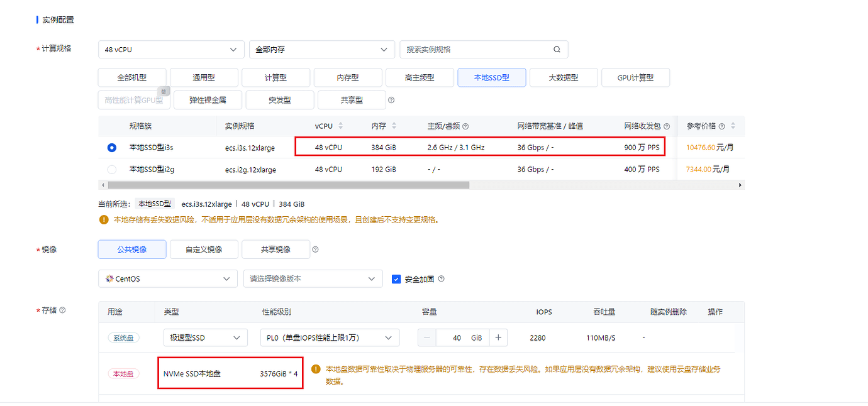
Task: Click the 实例规格 column header
Action: click(240, 126)
